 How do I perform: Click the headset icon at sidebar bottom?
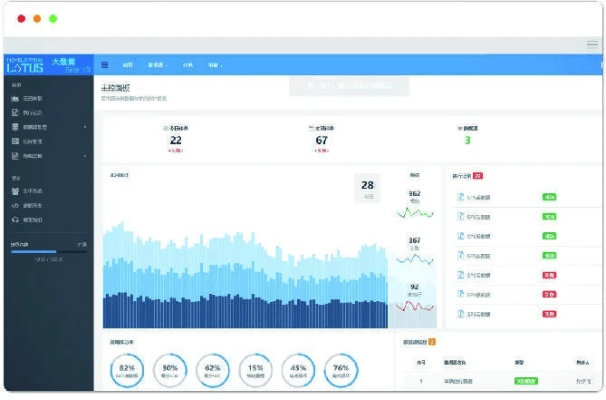coord(14,219)
